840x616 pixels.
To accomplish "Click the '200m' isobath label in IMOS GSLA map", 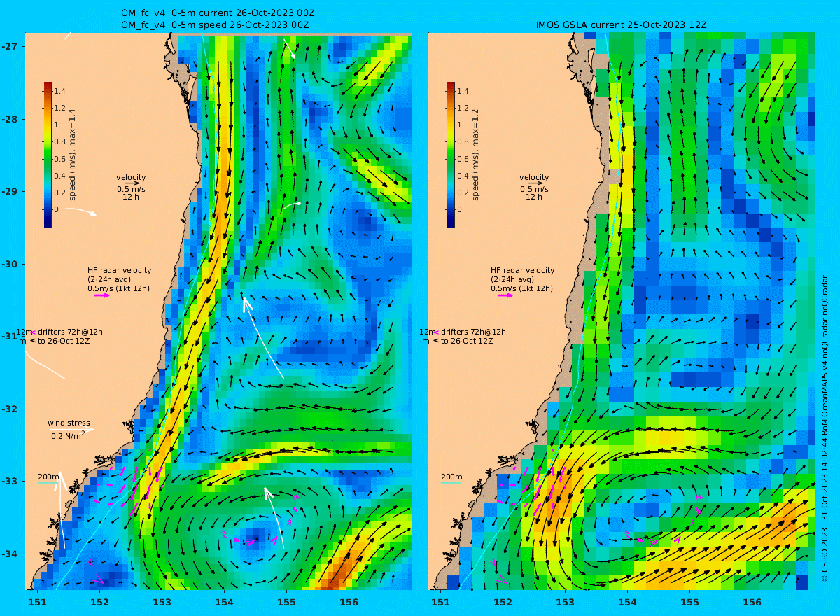I will pos(451,477).
